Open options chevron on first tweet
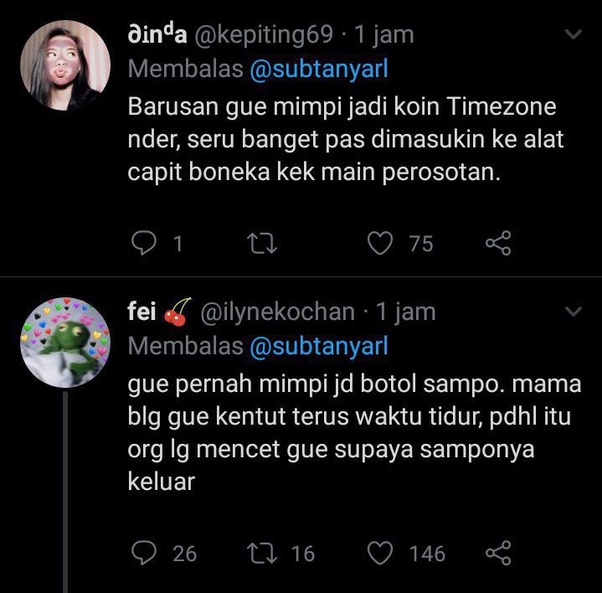Screen dimensions: 602x593 (574, 35)
